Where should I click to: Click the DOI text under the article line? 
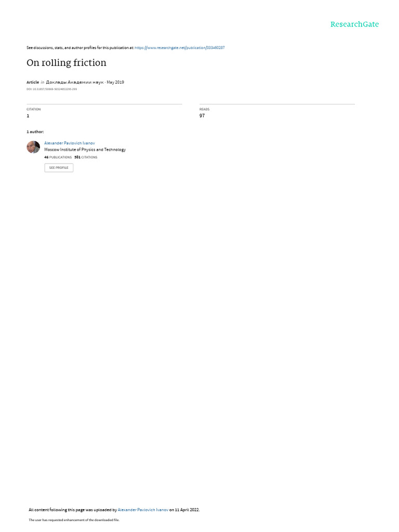click(51, 89)
